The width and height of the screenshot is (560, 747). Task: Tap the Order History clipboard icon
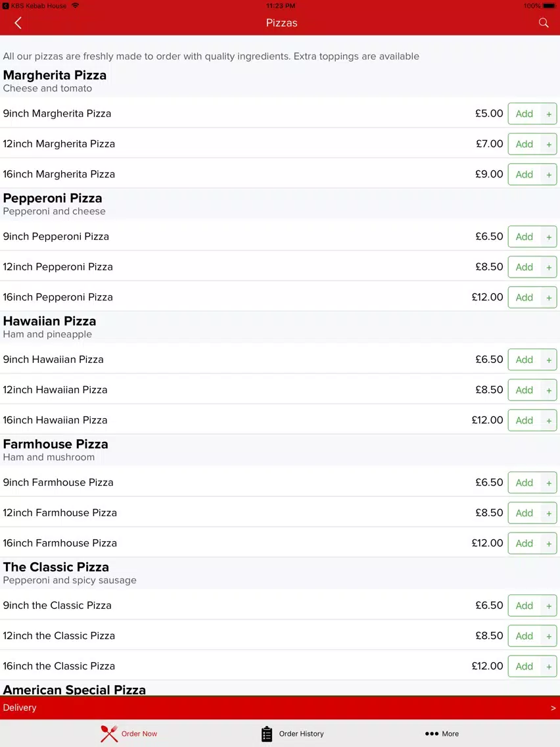[267, 734]
